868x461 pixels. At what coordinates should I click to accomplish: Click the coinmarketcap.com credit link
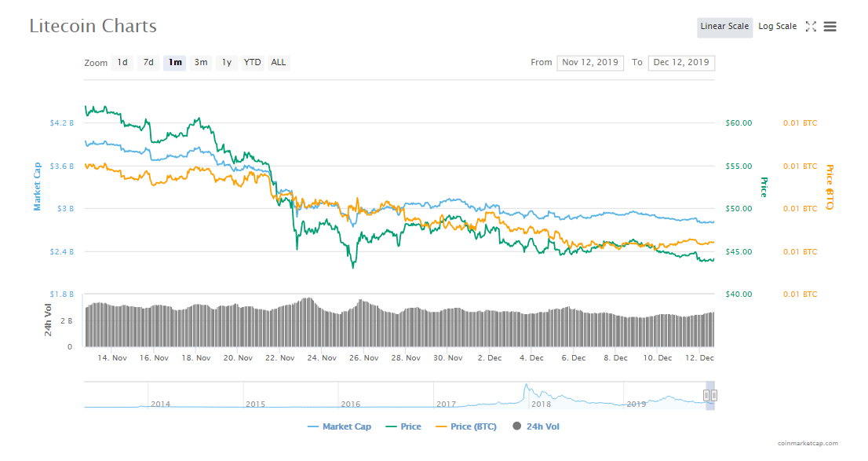(x=808, y=443)
